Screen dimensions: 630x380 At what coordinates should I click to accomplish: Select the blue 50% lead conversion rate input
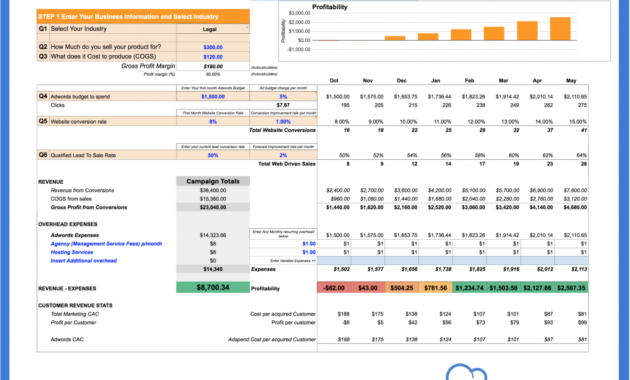pyautogui.click(x=213, y=155)
